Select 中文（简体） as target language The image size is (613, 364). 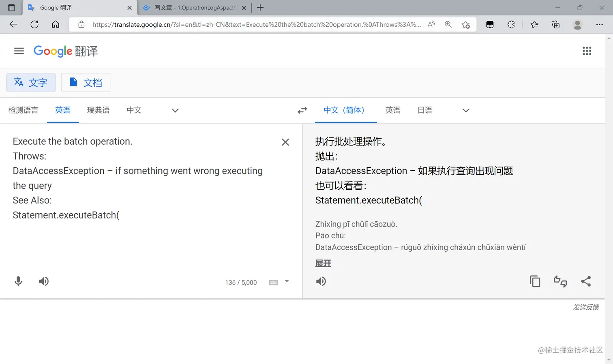(346, 110)
